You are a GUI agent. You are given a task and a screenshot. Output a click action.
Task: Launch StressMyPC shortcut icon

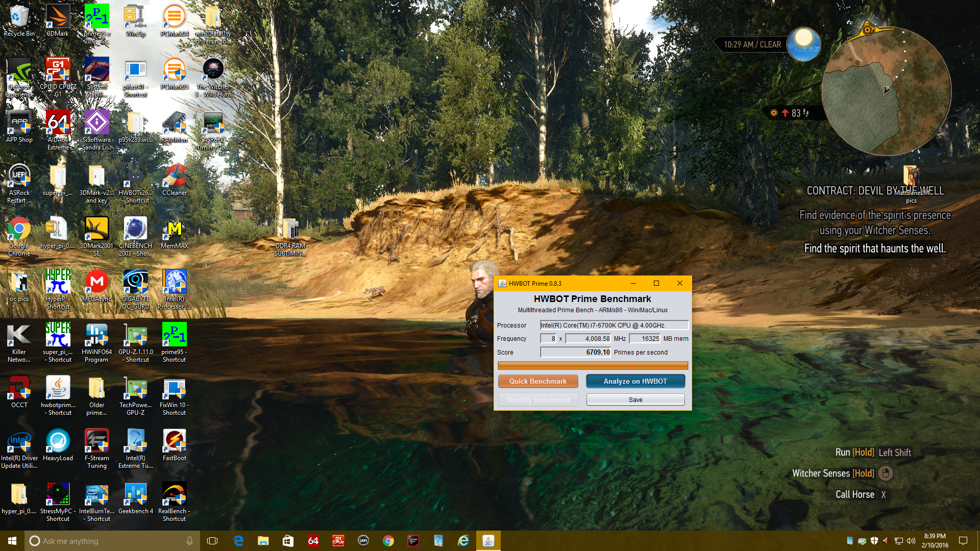[x=58, y=502]
